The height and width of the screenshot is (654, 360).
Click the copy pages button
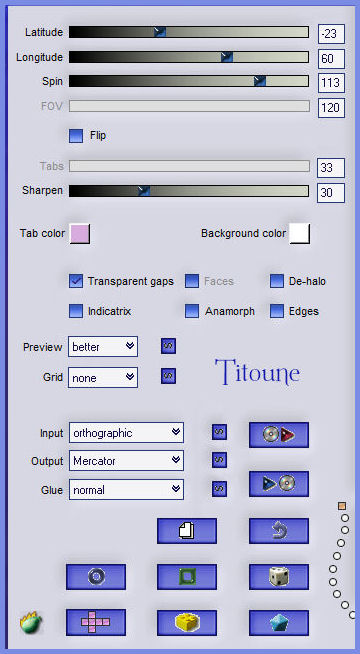pyautogui.click(x=187, y=531)
